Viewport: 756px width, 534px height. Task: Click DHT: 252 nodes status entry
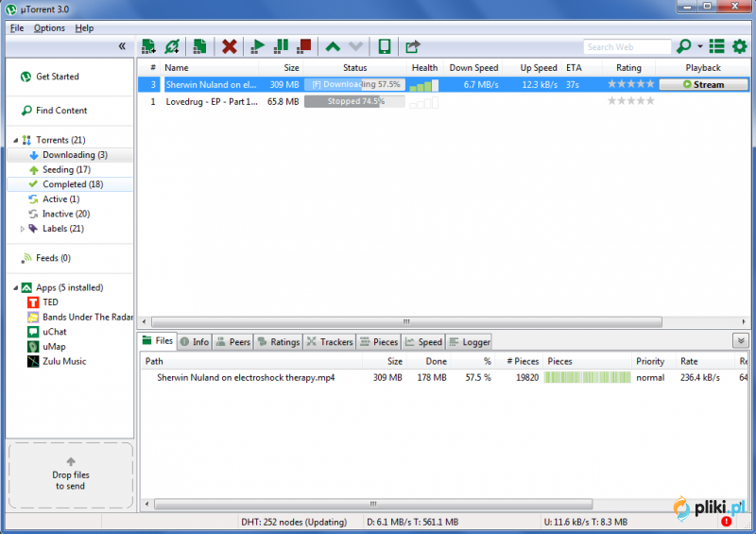[294, 523]
